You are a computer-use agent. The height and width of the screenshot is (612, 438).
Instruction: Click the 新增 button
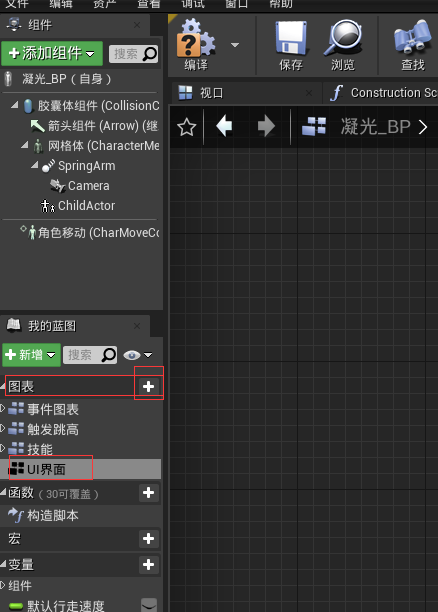point(31,355)
